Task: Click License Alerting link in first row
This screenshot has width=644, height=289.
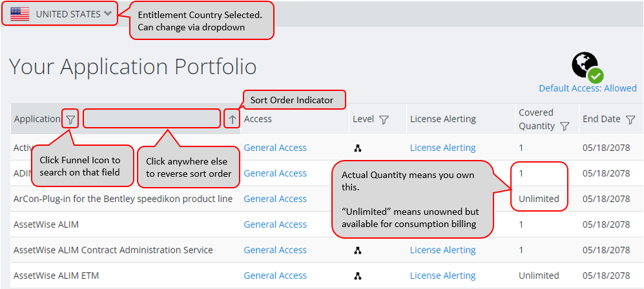Action: 442,148
